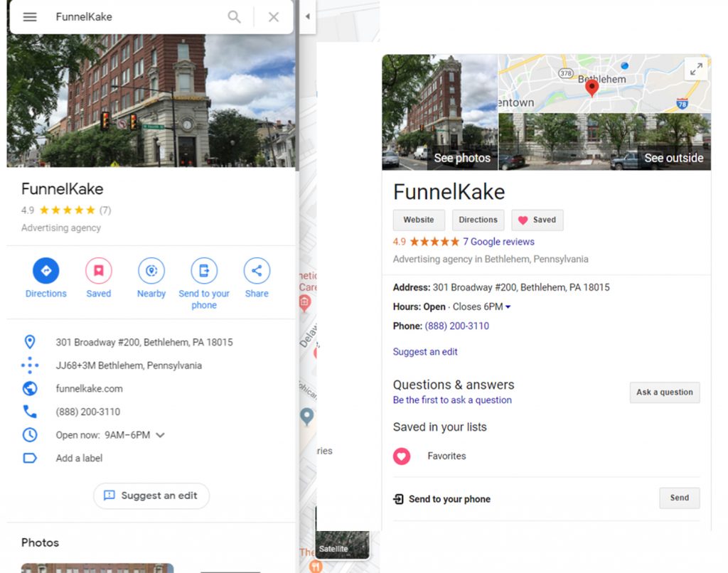Open the 7 Google reviews link
This screenshot has height=573, width=728.
tap(498, 242)
